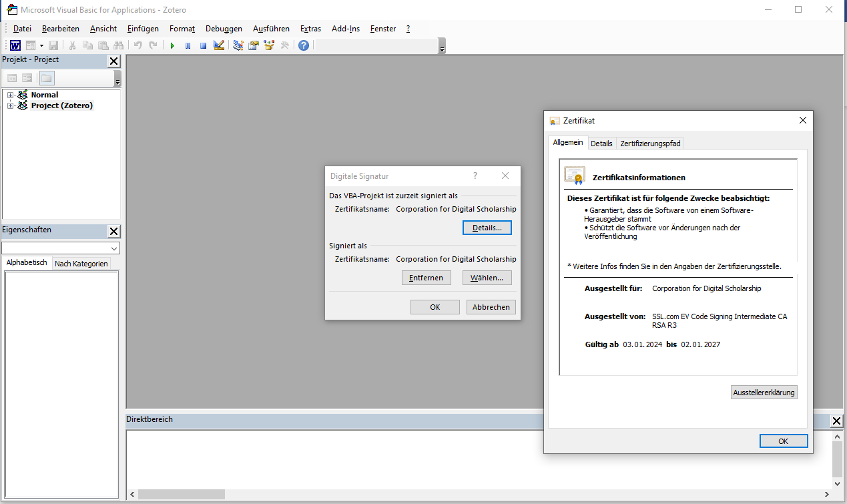Click the Undo arrow icon

tap(137, 45)
